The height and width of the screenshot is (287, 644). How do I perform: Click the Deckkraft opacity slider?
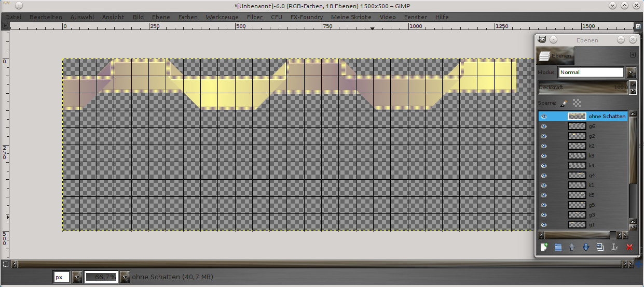(582, 88)
